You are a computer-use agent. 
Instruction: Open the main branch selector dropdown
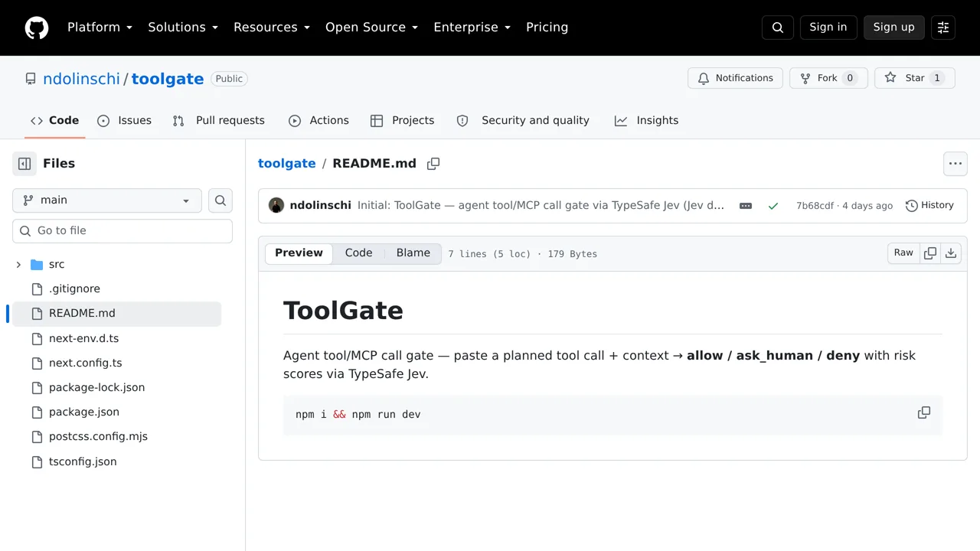pyautogui.click(x=107, y=201)
